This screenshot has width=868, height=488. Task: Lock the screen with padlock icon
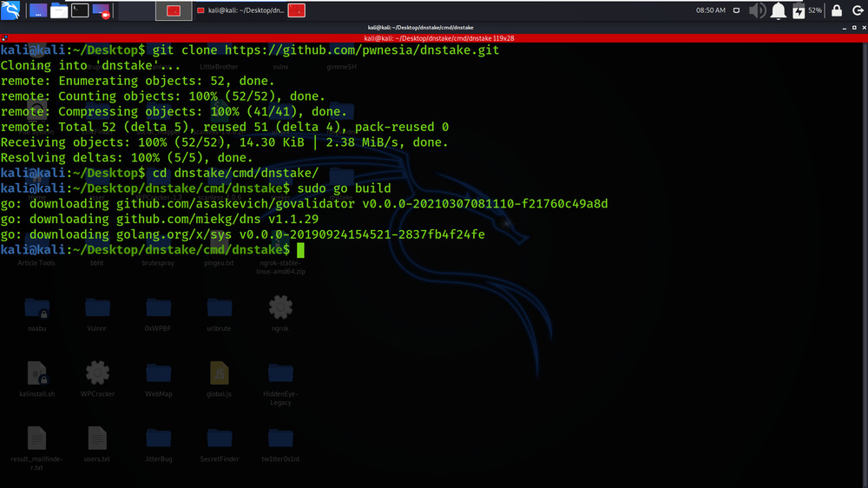pos(837,10)
